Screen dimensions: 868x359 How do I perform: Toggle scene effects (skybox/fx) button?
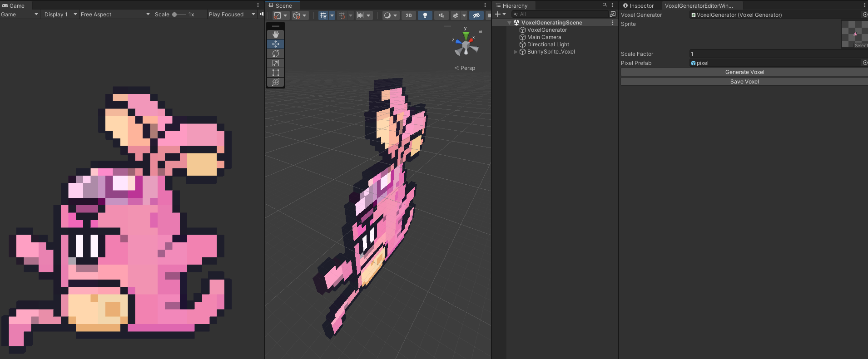click(456, 15)
